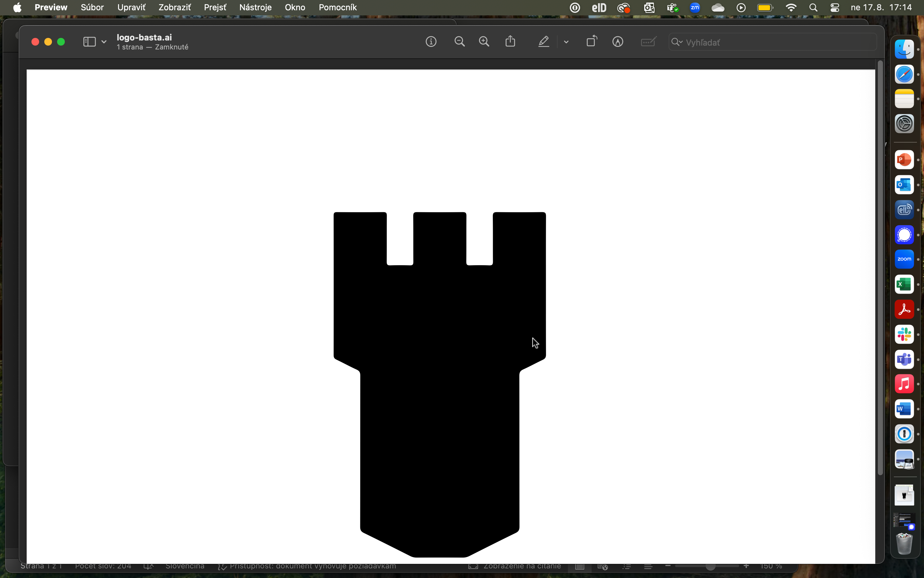Screen dimensions: 924x578
Task: Toggle the sidebar view button
Action: point(89,42)
